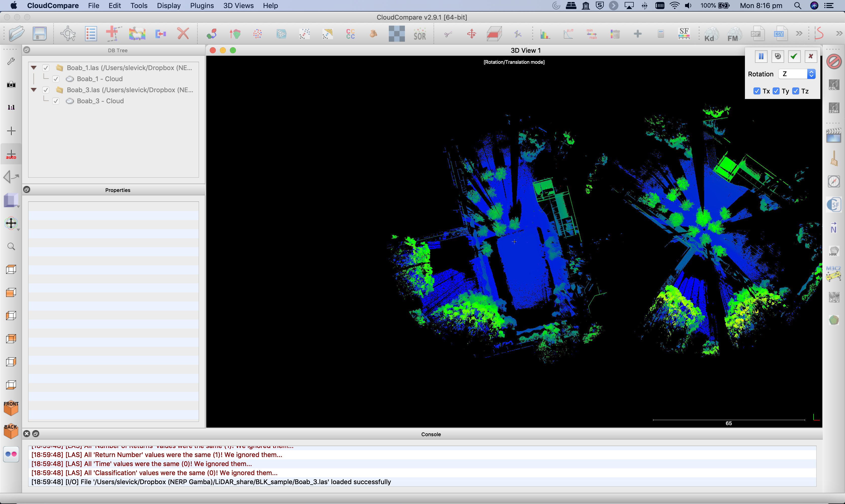Open the Help menu

pyautogui.click(x=270, y=6)
